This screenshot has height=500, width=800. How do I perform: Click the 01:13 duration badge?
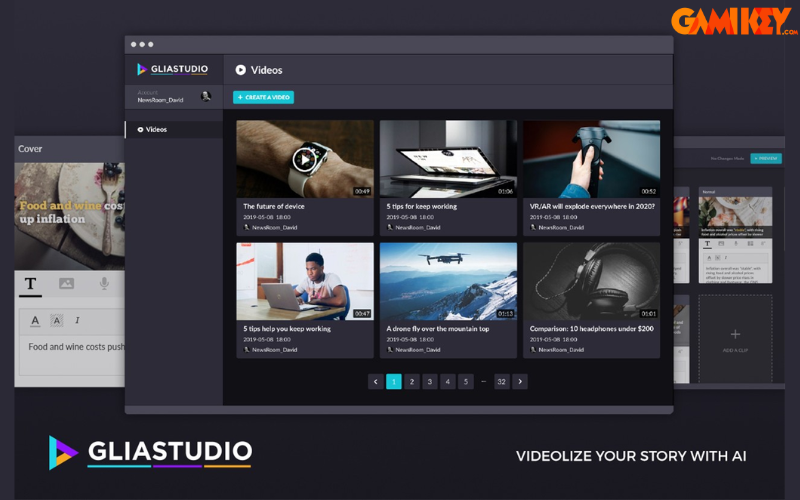506,314
